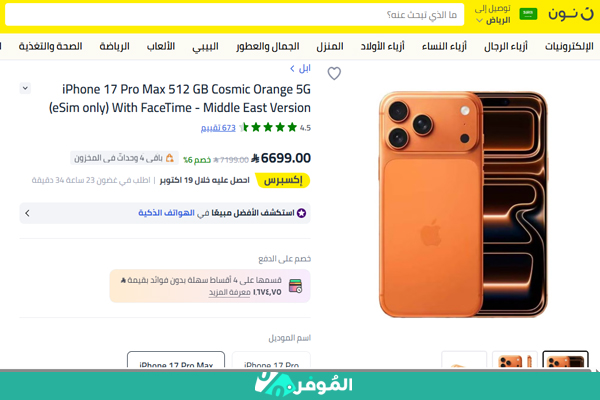
Task: Open the الإلكترونيات category menu
Action: pyautogui.click(x=569, y=46)
